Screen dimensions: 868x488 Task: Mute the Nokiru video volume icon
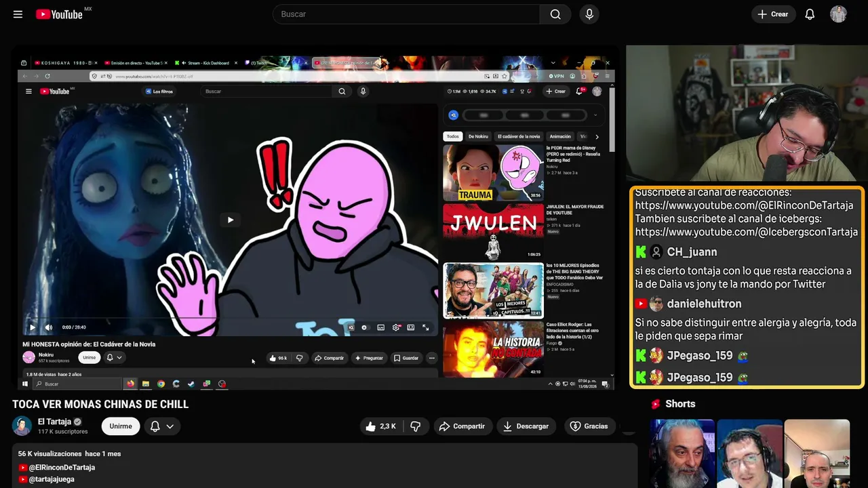click(x=48, y=327)
